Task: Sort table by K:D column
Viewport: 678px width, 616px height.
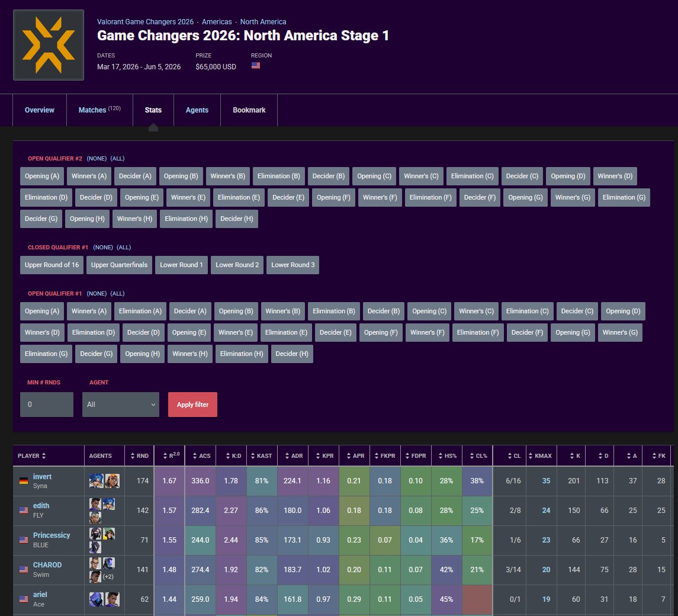Action: [232, 456]
